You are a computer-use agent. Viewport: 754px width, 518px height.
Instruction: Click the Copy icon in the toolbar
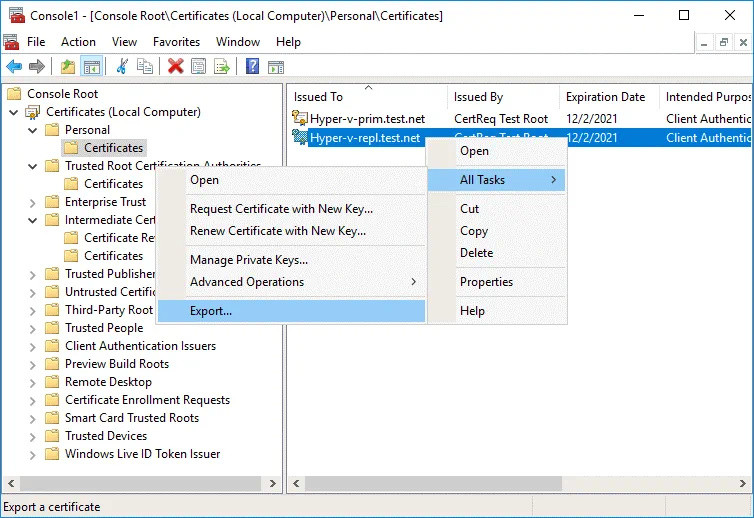click(145, 67)
